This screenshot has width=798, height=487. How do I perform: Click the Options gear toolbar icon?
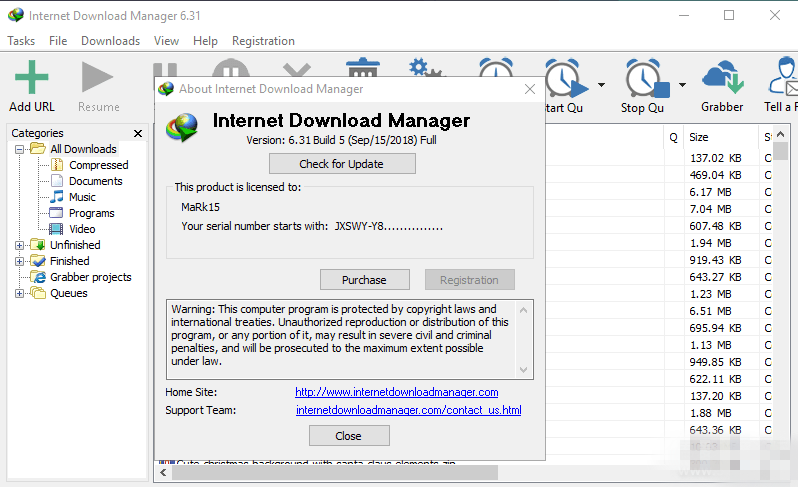(x=427, y=68)
